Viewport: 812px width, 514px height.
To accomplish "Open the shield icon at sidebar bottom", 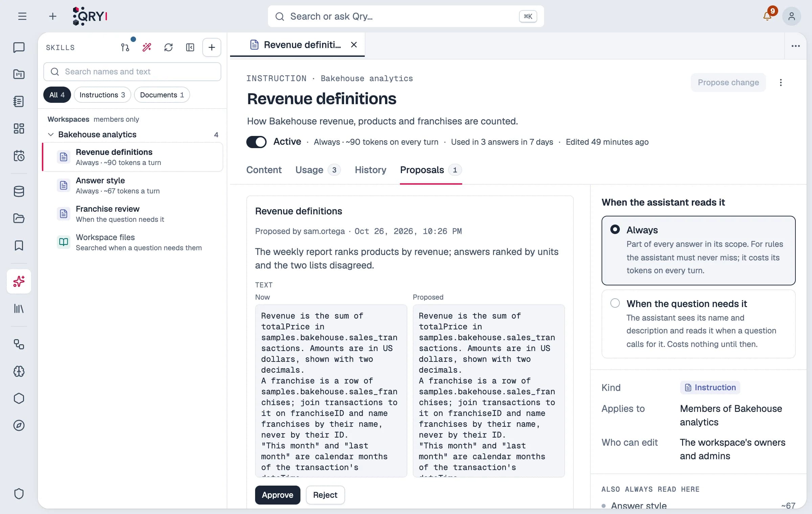I will pyautogui.click(x=19, y=494).
